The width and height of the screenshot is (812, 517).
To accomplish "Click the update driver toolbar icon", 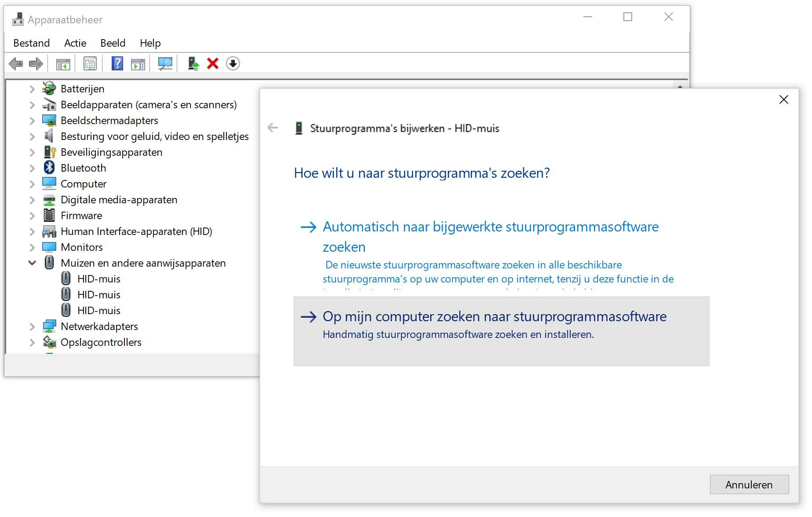I will coord(193,64).
